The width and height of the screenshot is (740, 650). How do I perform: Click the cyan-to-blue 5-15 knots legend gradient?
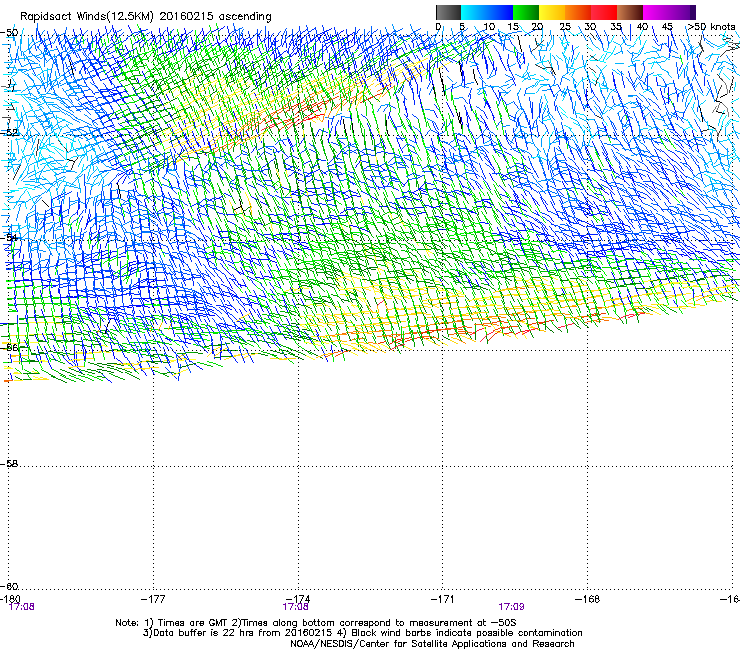[487, 12]
